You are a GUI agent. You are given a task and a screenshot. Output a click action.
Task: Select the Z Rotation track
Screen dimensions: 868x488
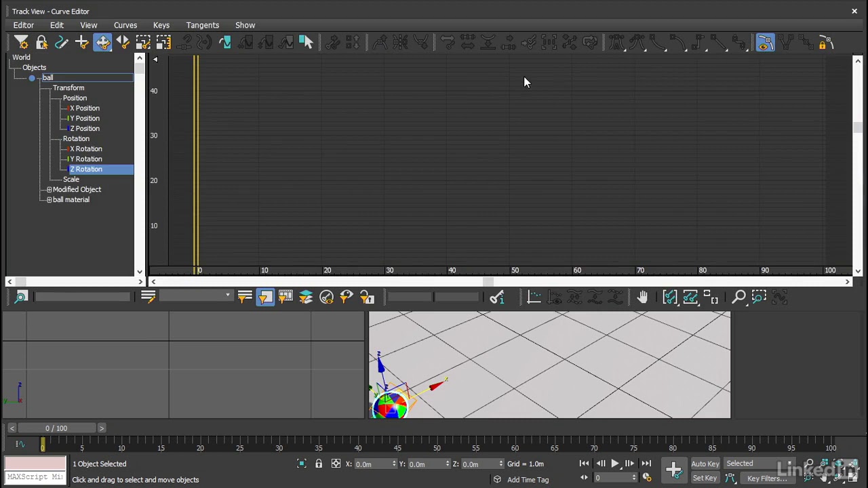(86, 169)
